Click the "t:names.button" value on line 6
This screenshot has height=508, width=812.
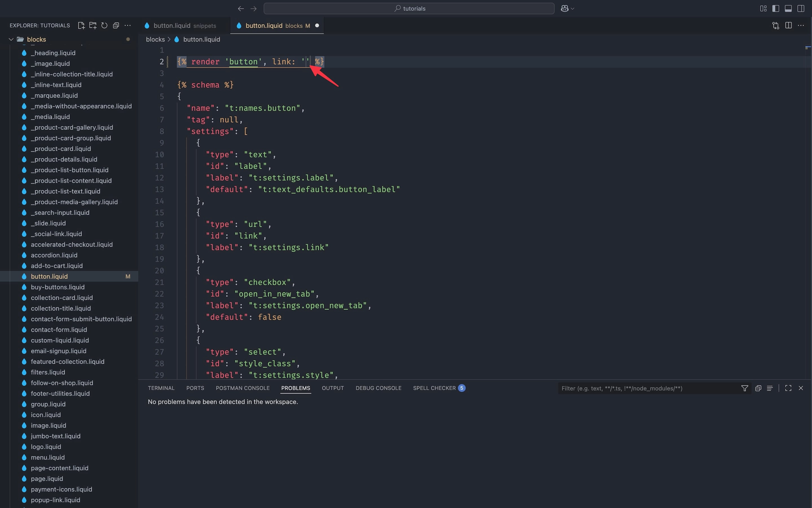tap(262, 108)
